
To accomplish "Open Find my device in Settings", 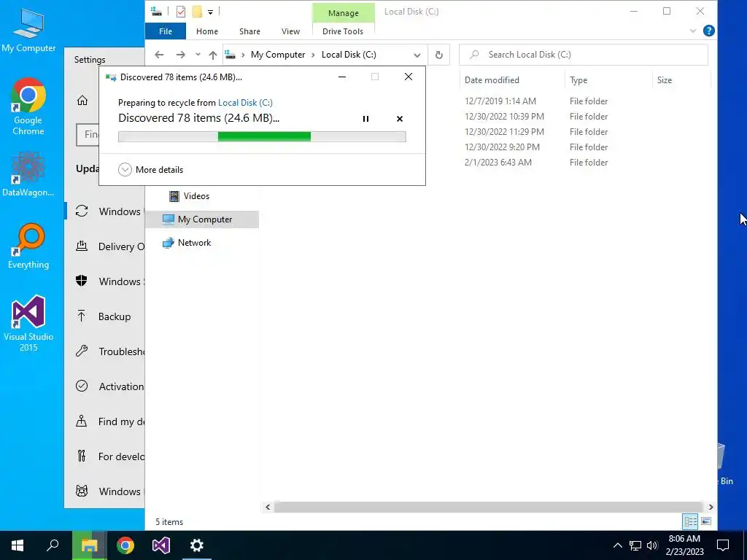I will pyautogui.click(x=109, y=421).
